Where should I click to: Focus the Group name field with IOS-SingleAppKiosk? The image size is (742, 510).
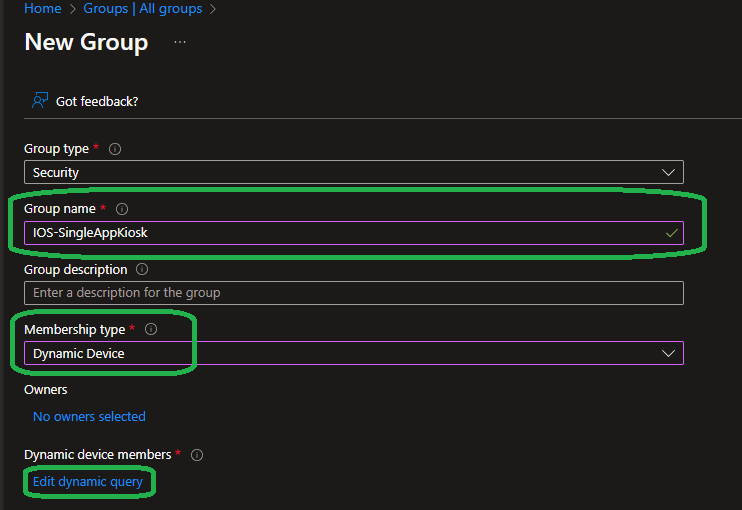pyautogui.click(x=340, y=233)
